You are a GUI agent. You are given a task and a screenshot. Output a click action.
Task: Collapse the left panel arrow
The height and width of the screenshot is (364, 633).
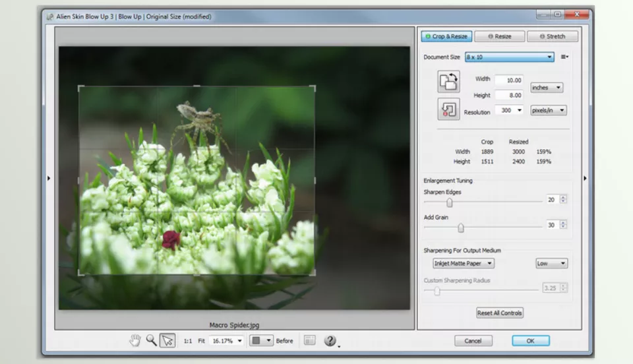[49, 178]
